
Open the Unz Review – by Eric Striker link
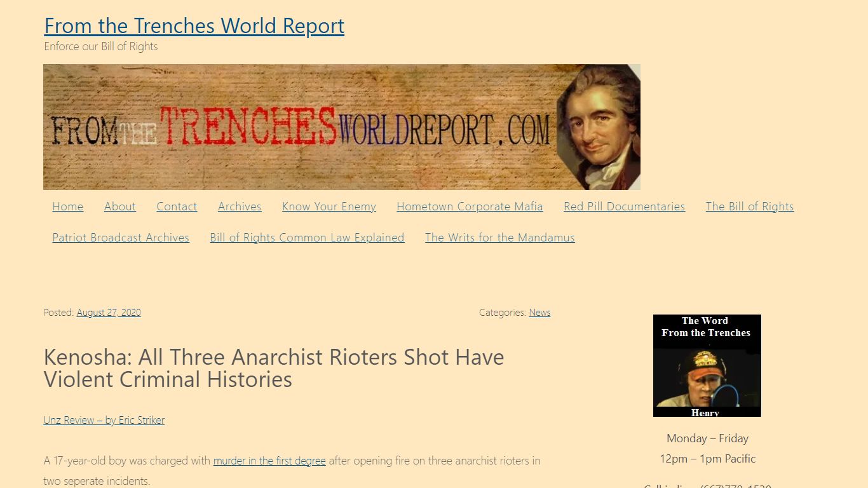pyautogui.click(x=104, y=420)
